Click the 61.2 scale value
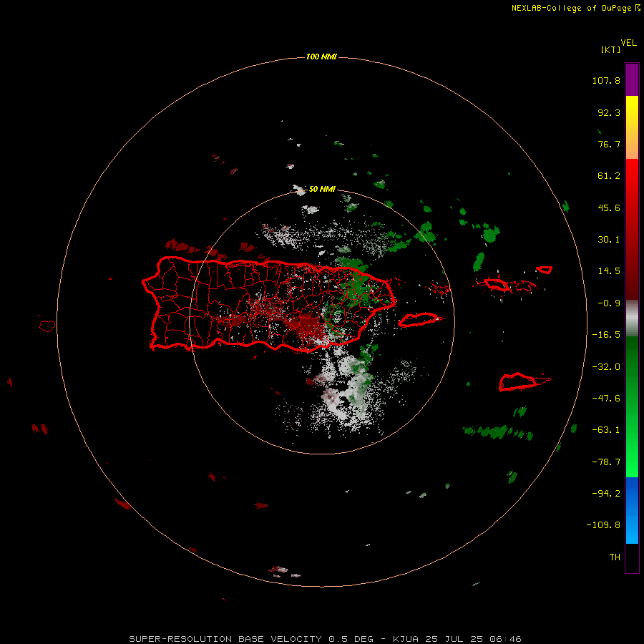Screen dimensions: 644x644 click(x=609, y=176)
